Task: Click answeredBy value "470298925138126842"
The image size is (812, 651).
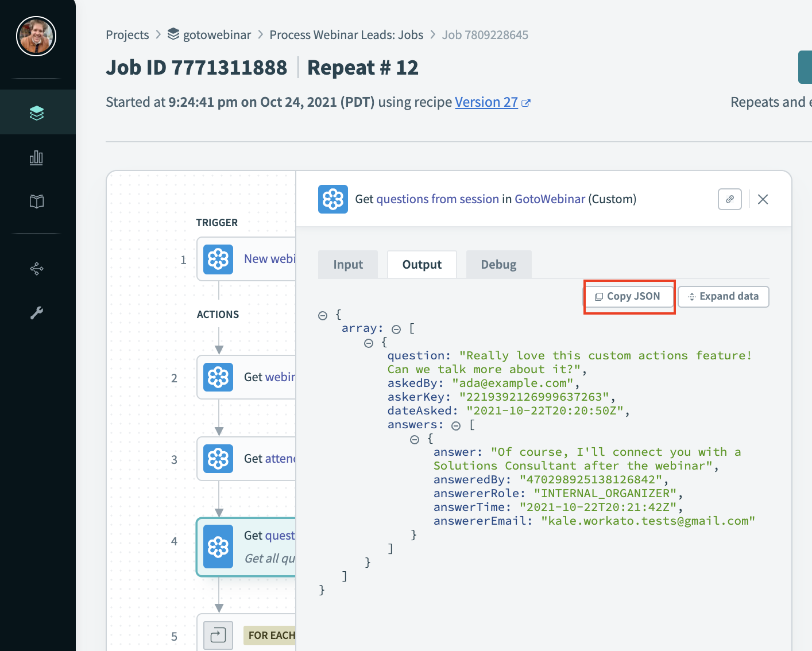Action: tap(591, 479)
